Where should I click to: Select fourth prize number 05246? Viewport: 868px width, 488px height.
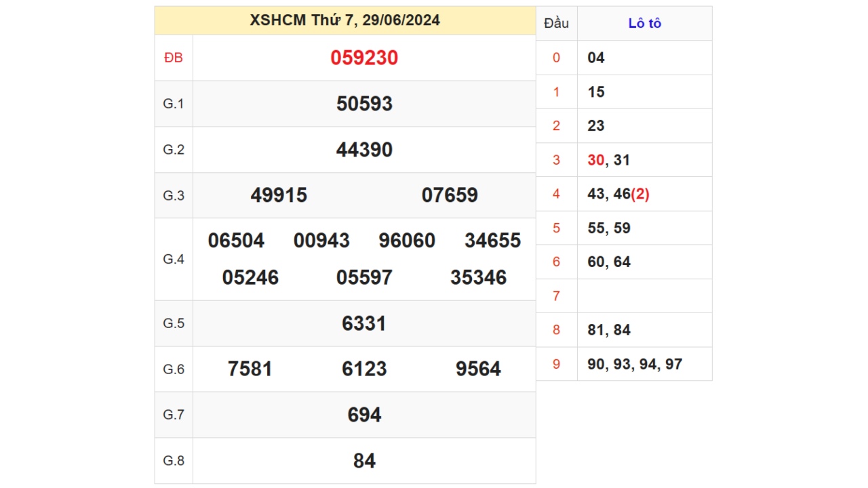pyautogui.click(x=250, y=277)
